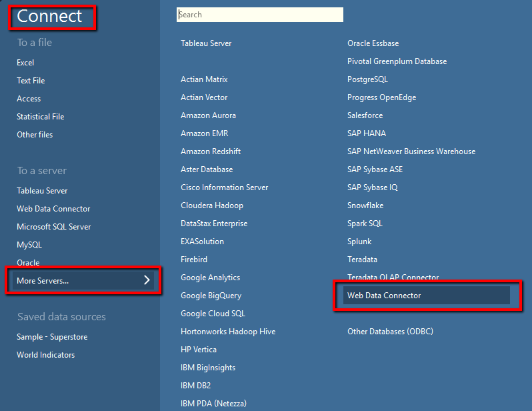
Task: Choose Google Analytics connector
Action: pyautogui.click(x=210, y=278)
